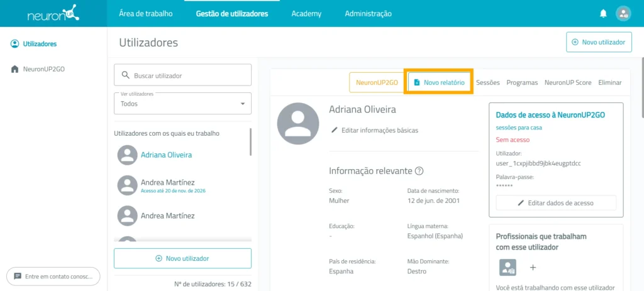This screenshot has height=291, width=644.
Task: Click the Espanhol (Espanha) language value
Action: tap(435, 236)
